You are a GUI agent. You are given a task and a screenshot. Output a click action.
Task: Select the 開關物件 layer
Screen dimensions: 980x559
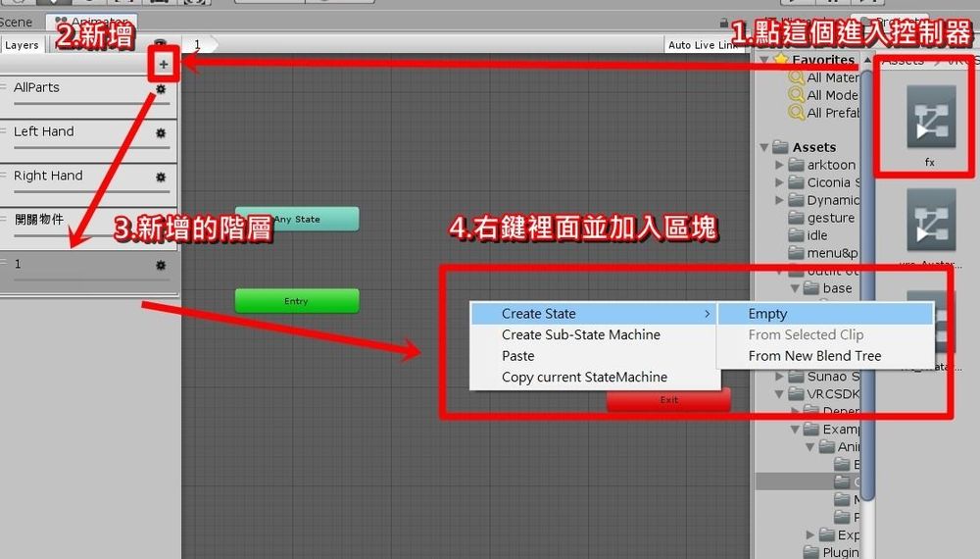tap(89, 228)
